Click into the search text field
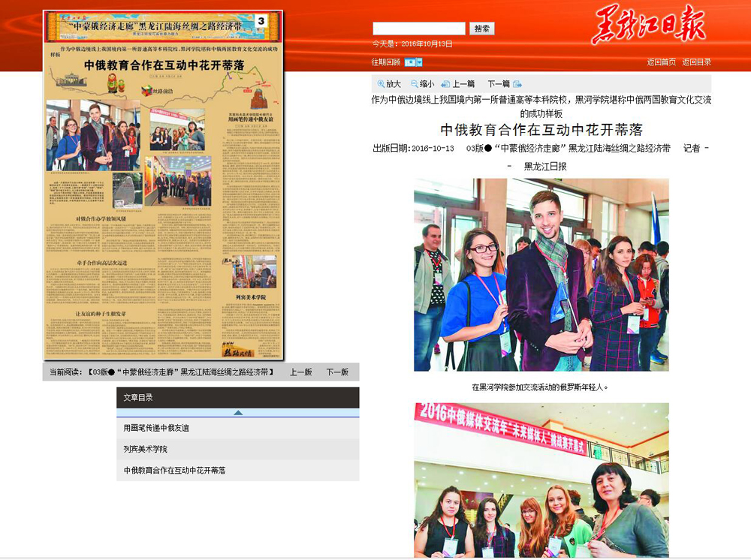Viewport: 751px width, 560px height. pos(418,29)
